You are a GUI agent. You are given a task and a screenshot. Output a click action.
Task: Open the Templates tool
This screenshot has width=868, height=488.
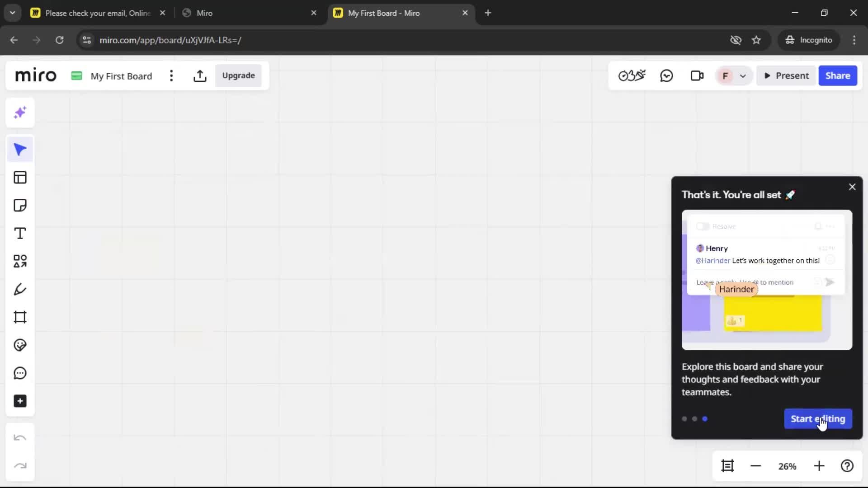20,178
